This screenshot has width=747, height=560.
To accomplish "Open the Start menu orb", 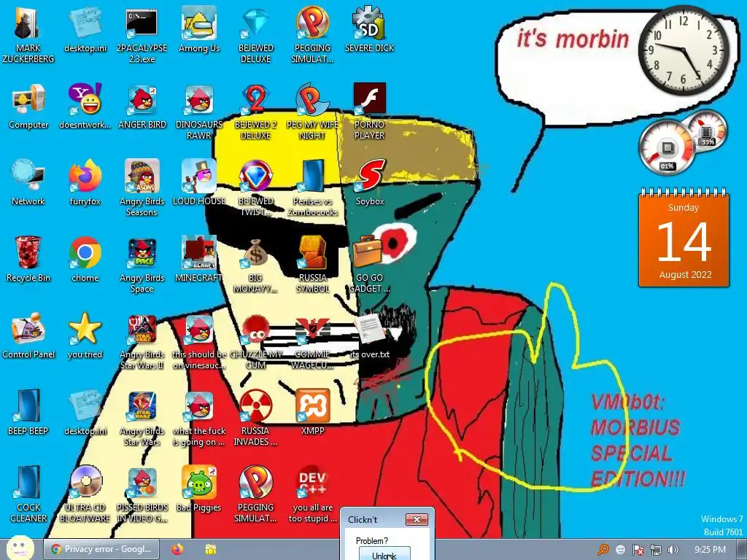I will [20, 548].
